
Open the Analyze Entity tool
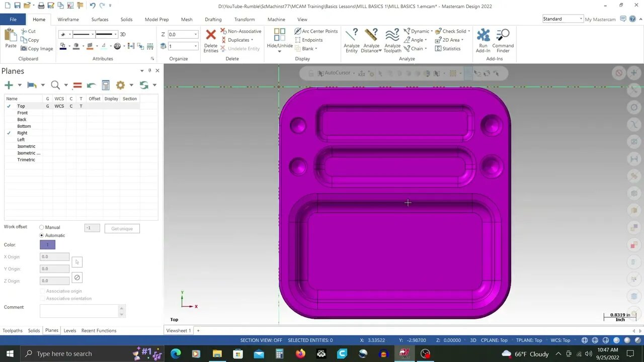coord(352,41)
